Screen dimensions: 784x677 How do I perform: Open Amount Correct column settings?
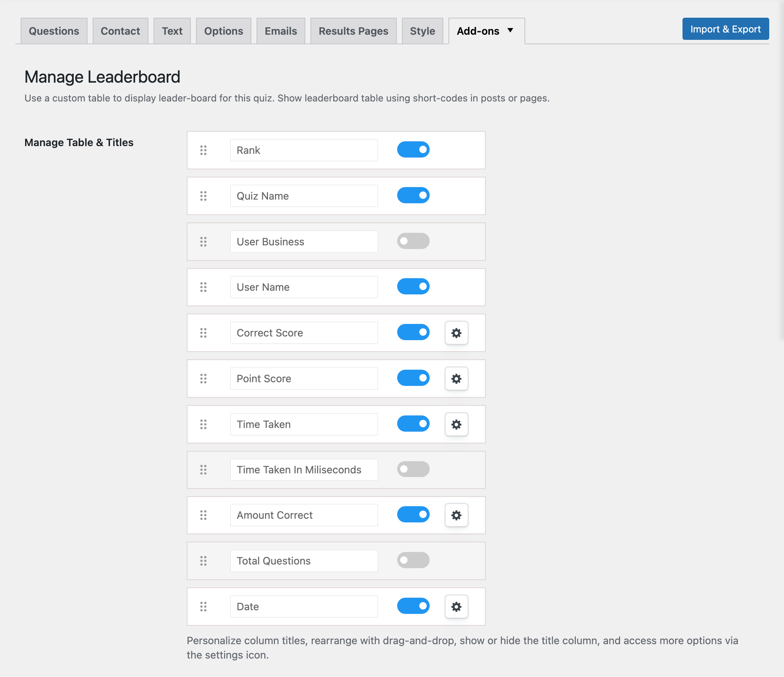click(x=455, y=515)
